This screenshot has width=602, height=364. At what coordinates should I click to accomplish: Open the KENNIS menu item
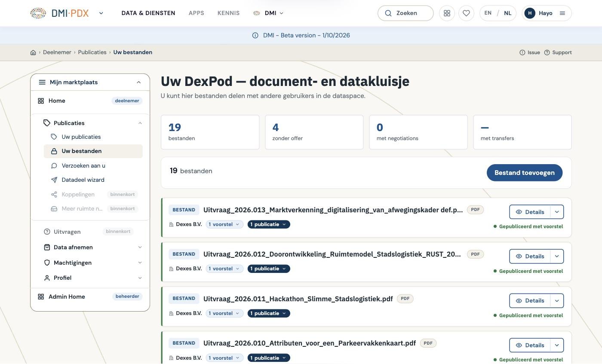[228, 13]
